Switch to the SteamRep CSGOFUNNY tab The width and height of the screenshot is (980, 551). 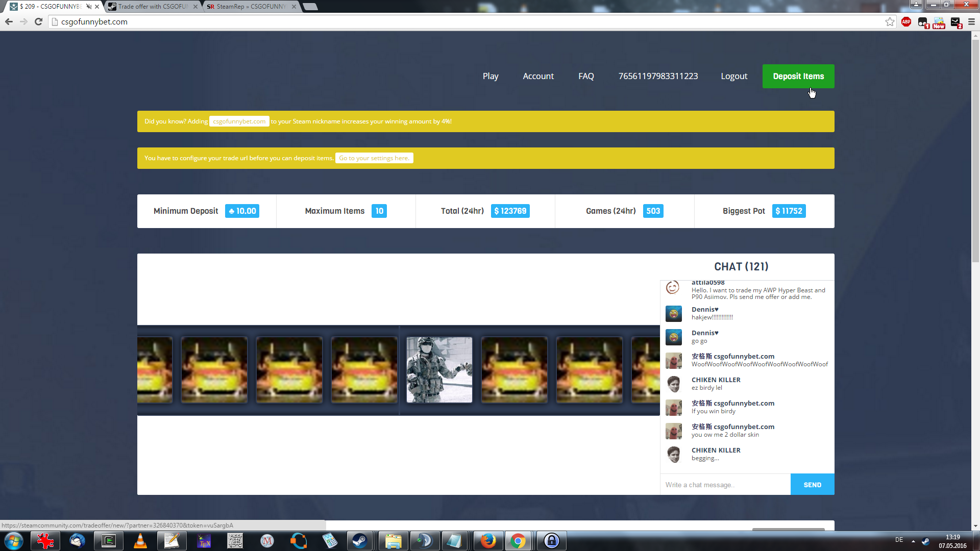click(x=250, y=7)
